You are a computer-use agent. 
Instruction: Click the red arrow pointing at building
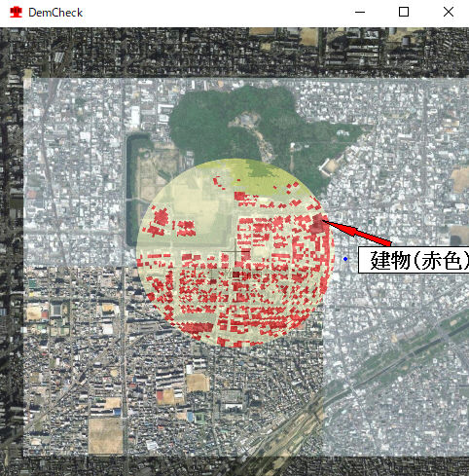coord(357,233)
